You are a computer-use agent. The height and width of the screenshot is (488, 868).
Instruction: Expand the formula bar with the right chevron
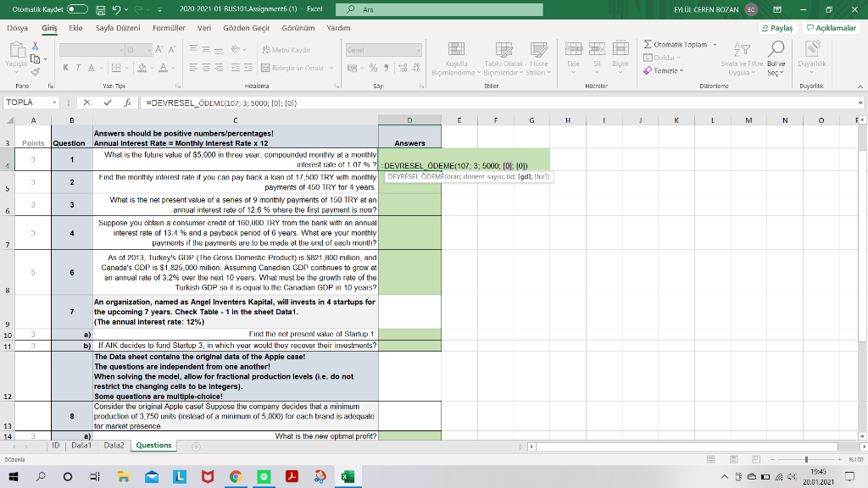tap(860, 103)
